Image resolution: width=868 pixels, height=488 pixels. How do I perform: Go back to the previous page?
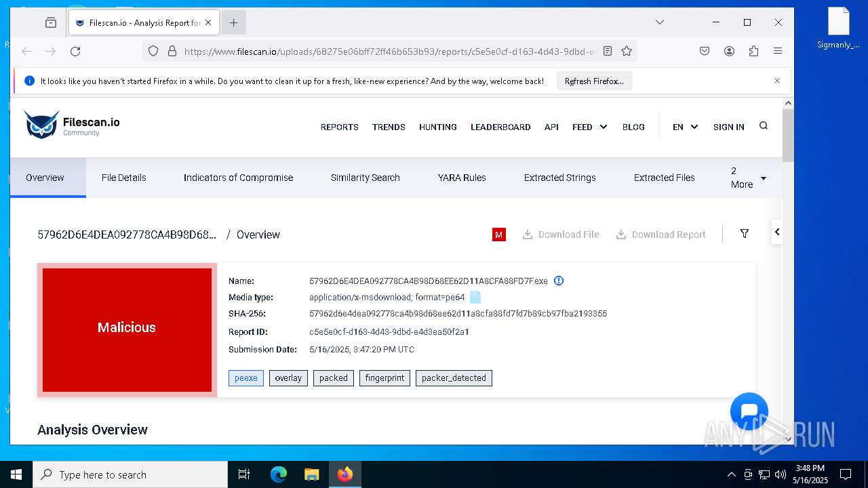pos(26,51)
